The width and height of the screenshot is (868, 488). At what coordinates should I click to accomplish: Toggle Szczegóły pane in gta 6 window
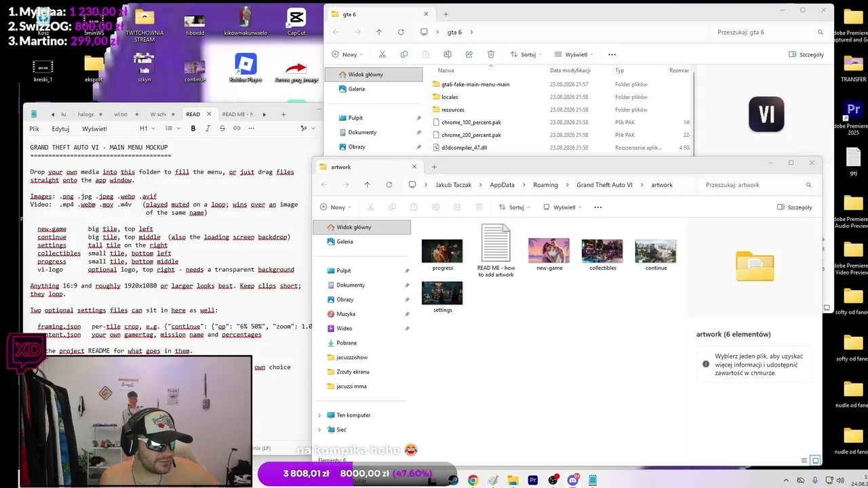806,54
